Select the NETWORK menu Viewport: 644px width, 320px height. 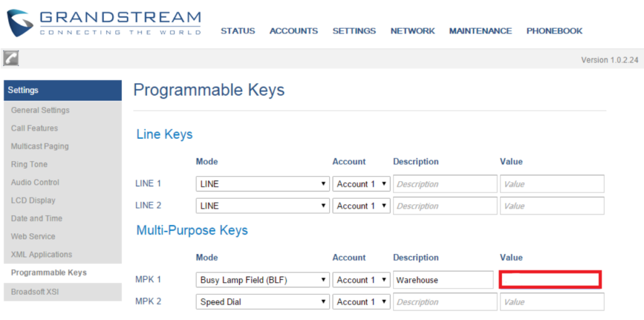pos(413,31)
